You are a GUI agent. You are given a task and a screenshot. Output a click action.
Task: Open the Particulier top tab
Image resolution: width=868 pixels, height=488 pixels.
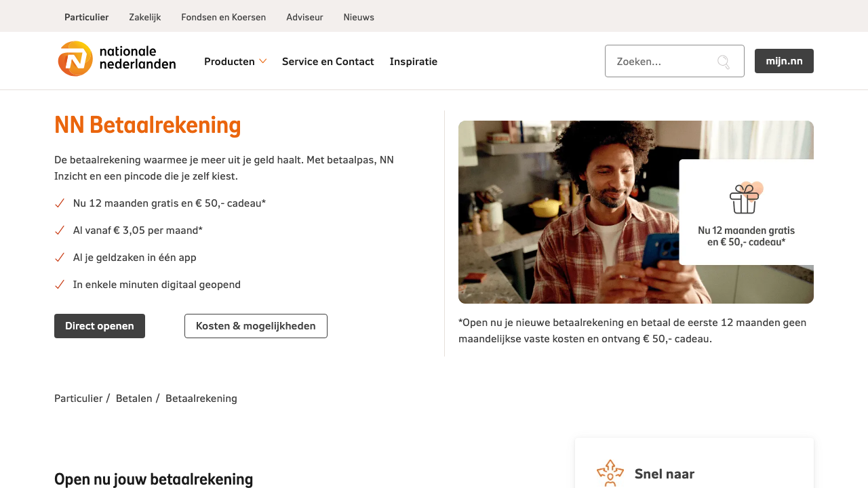tap(86, 17)
